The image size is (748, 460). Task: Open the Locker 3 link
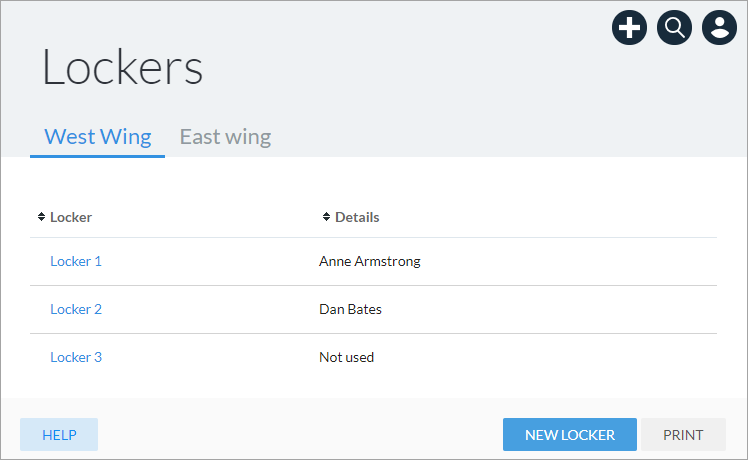76,357
